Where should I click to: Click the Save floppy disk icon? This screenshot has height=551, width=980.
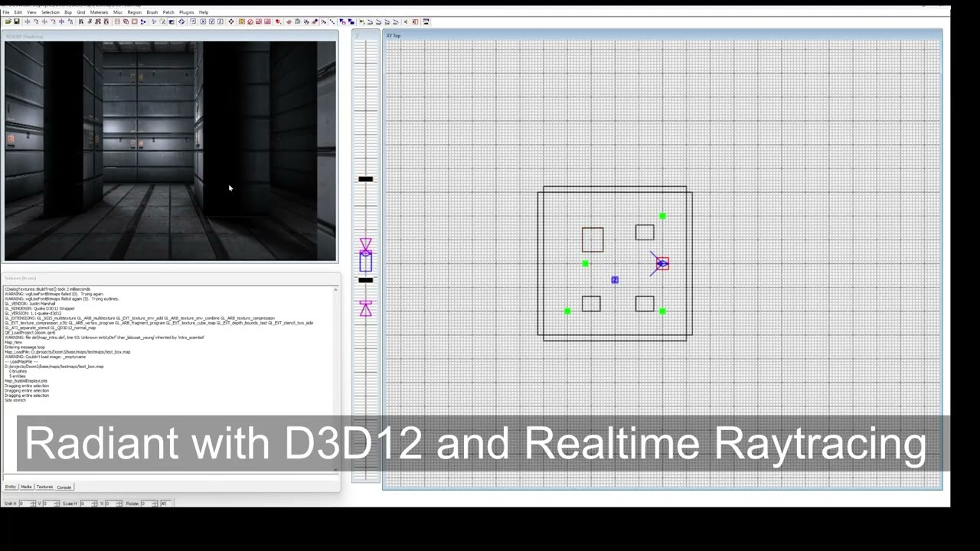click(x=17, y=21)
